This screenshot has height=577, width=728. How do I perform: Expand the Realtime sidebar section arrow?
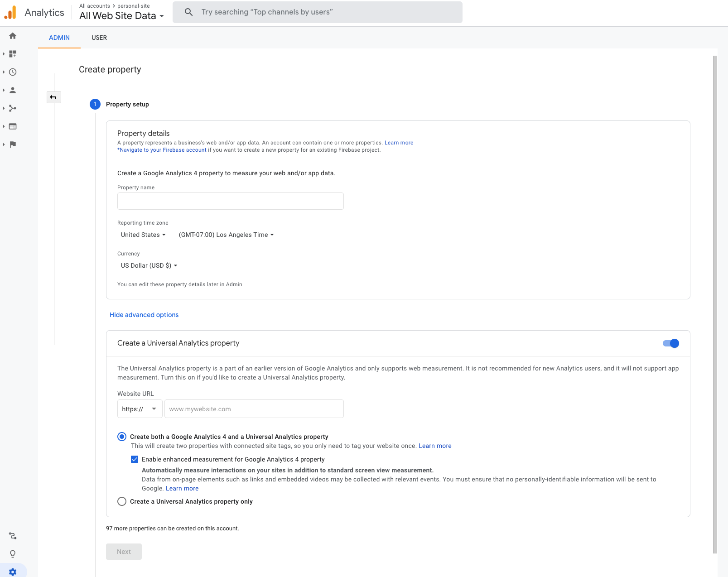click(4, 72)
